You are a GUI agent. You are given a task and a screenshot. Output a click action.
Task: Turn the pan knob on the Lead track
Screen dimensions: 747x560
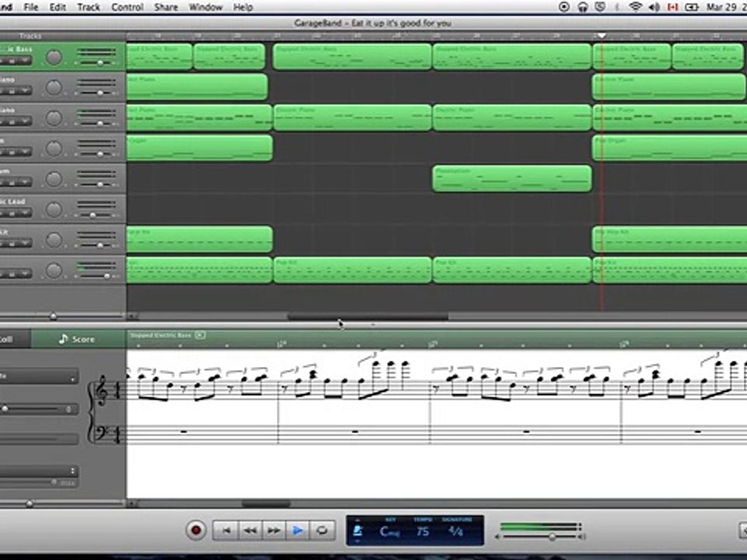point(54,210)
